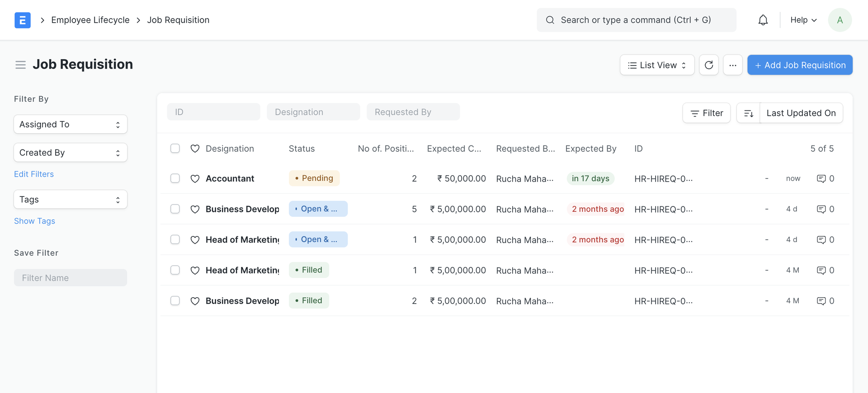Toggle the sidebar hamburger icon
The height and width of the screenshot is (393, 868).
coord(20,65)
